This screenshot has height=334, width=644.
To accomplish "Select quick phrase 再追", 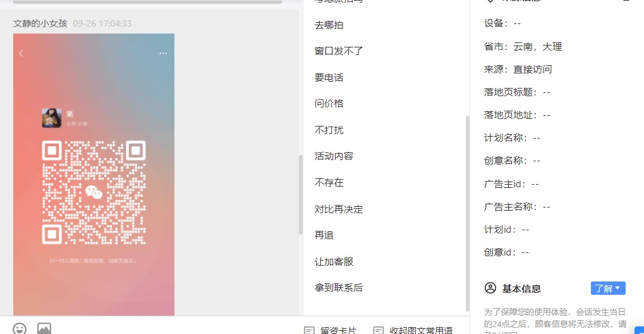I will [324, 235].
